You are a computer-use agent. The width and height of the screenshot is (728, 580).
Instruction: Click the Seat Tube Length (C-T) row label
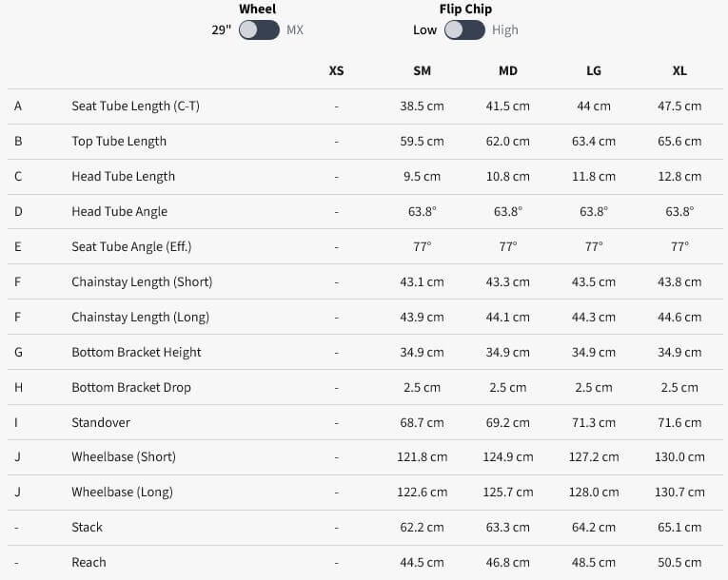pos(135,106)
